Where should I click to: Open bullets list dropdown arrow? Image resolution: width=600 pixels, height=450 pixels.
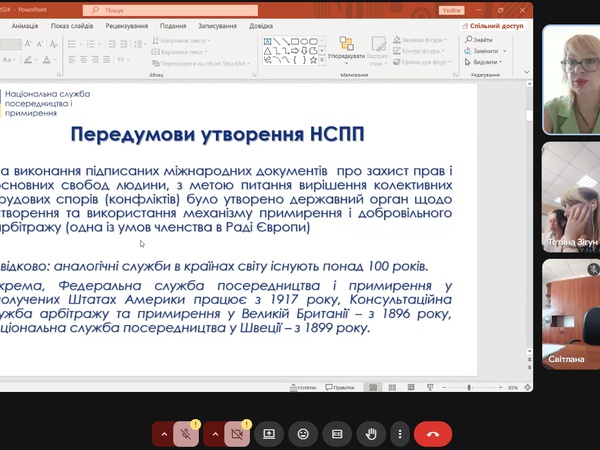click(81, 44)
